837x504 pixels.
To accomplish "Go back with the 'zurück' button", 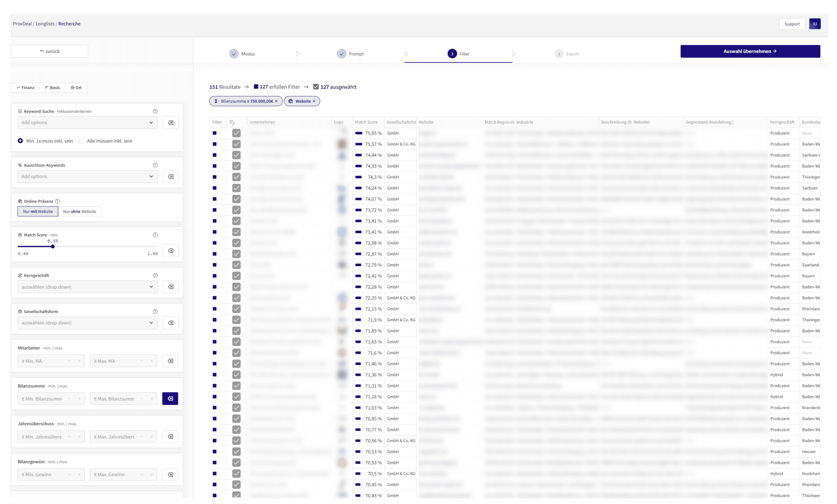I will [x=50, y=51].
